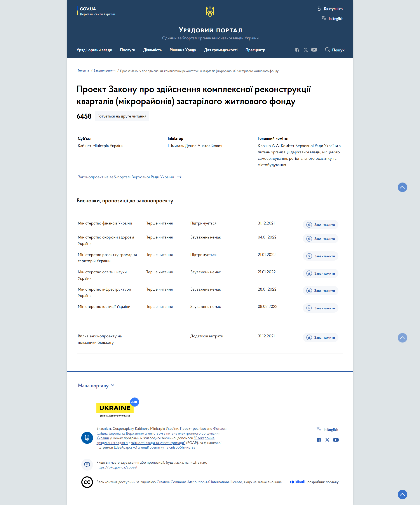Viewport: 420px width, 505px height.
Task: Open the header X (Twitter) icon
Action: click(x=306, y=50)
